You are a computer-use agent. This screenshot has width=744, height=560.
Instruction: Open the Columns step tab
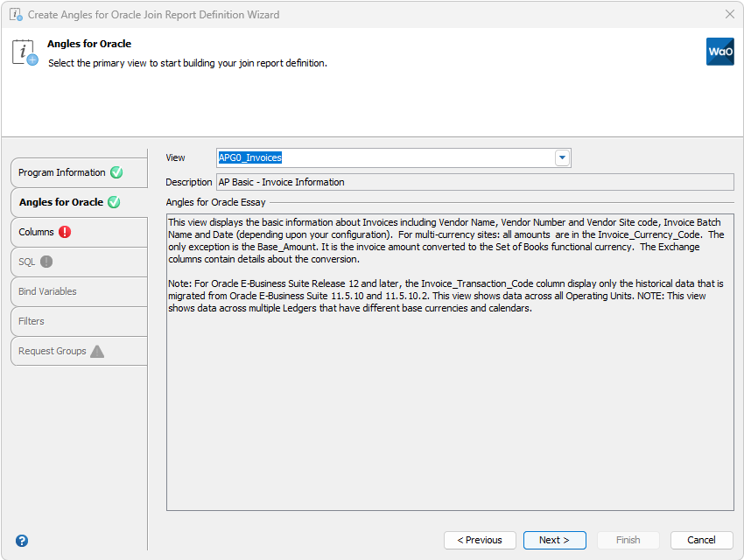pos(37,232)
